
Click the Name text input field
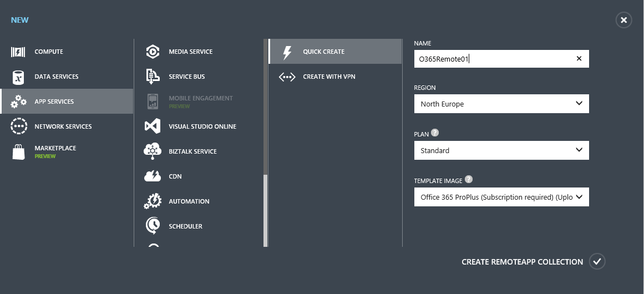[494, 59]
